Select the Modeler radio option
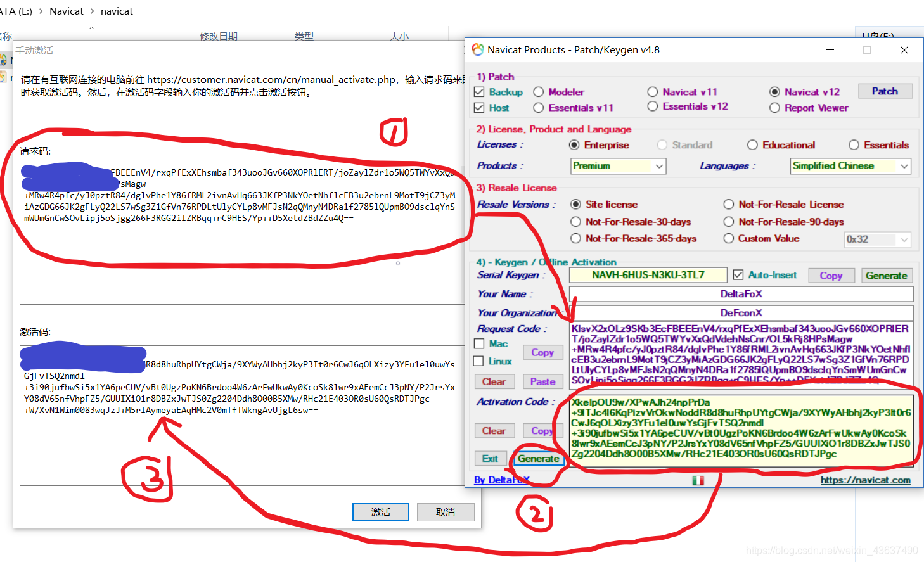 539,92
